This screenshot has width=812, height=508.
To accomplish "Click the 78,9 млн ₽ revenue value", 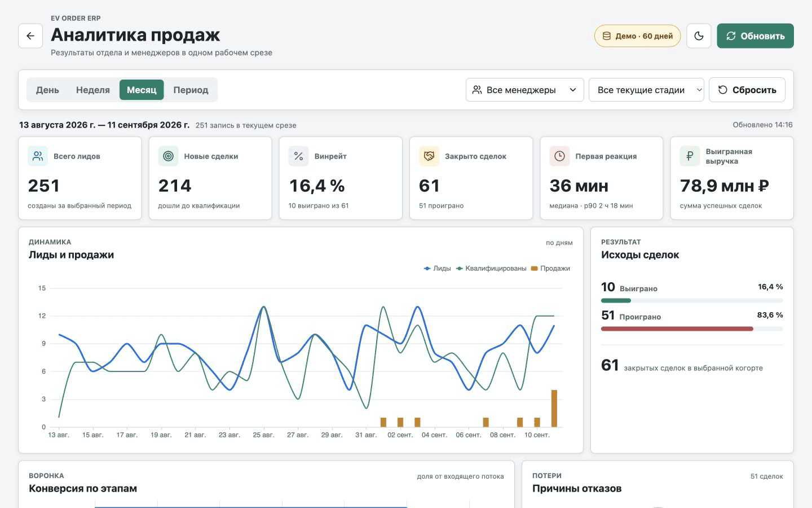I will (725, 186).
